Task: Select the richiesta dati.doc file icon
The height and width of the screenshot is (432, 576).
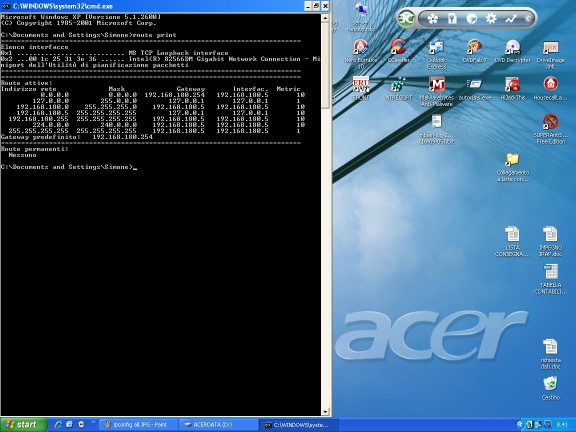Action: (x=550, y=354)
